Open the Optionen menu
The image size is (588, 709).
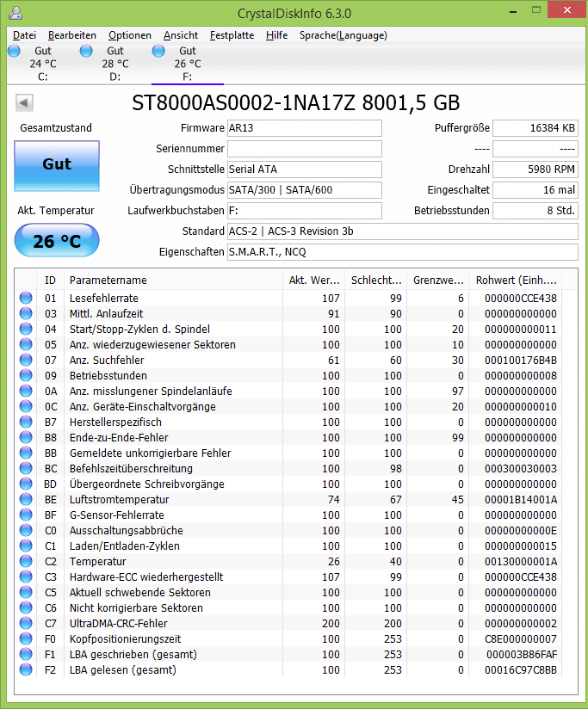(130, 35)
